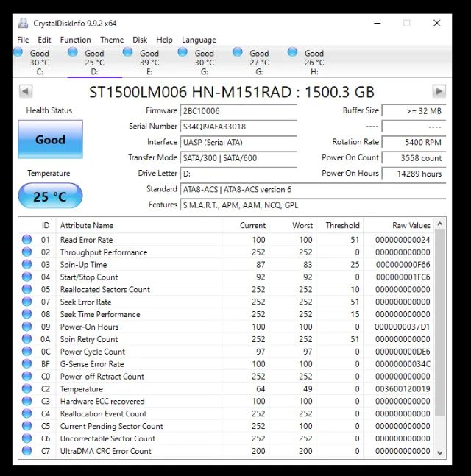
Task: Click the status orb for Temperature attribute row
Action: (x=27, y=389)
